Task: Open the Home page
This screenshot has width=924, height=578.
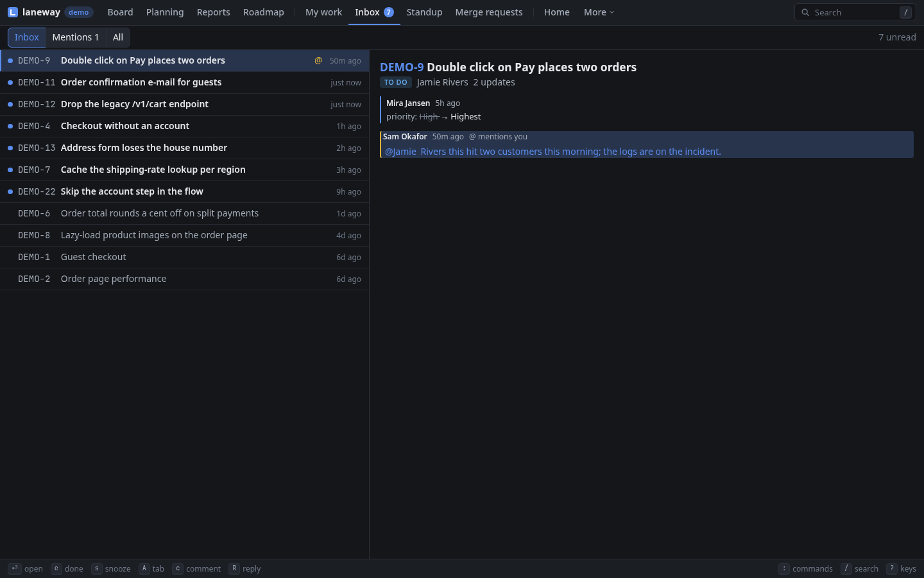Action: coord(556,12)
